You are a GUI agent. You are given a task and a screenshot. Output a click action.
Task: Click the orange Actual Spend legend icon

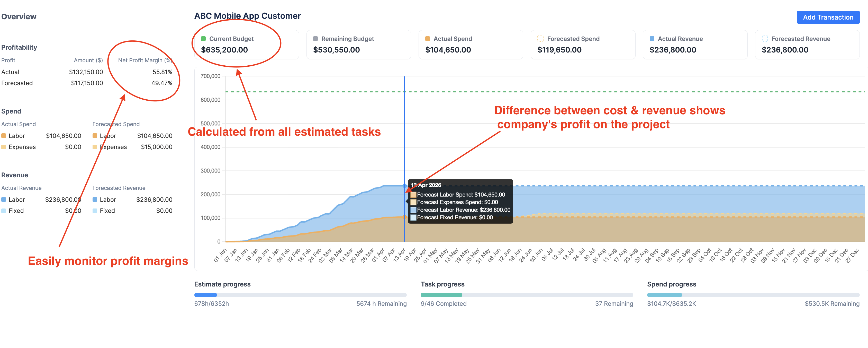[427, 39]
